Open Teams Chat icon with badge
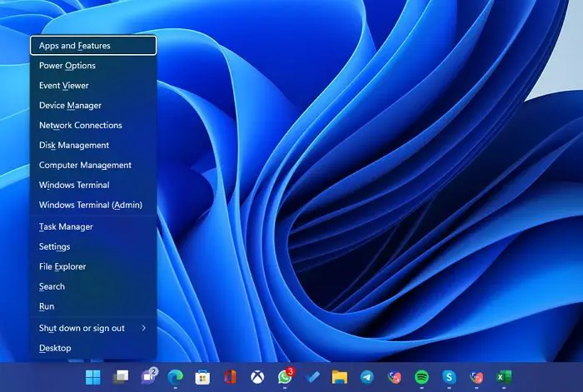 pyautogui.click(x=149, y=376)
